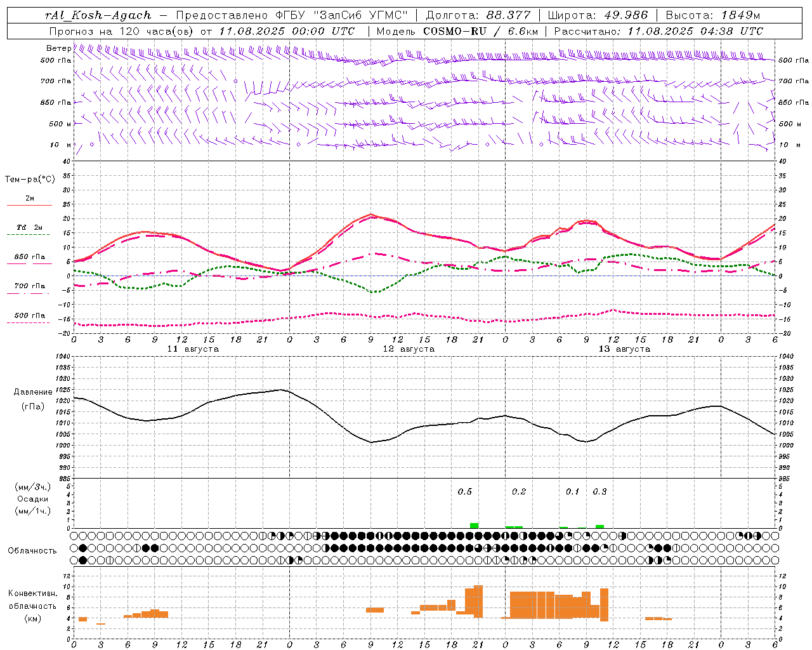Click the (км) convective cloud unit label
This screenshot has height=650, width=812.
32,618
